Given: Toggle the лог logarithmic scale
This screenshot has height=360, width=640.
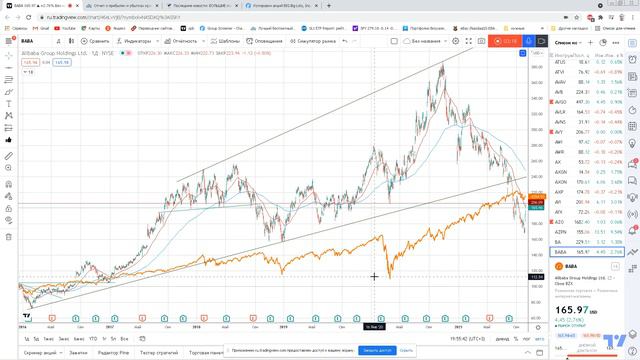Looking at the screenshot, I should pos(527,339).
